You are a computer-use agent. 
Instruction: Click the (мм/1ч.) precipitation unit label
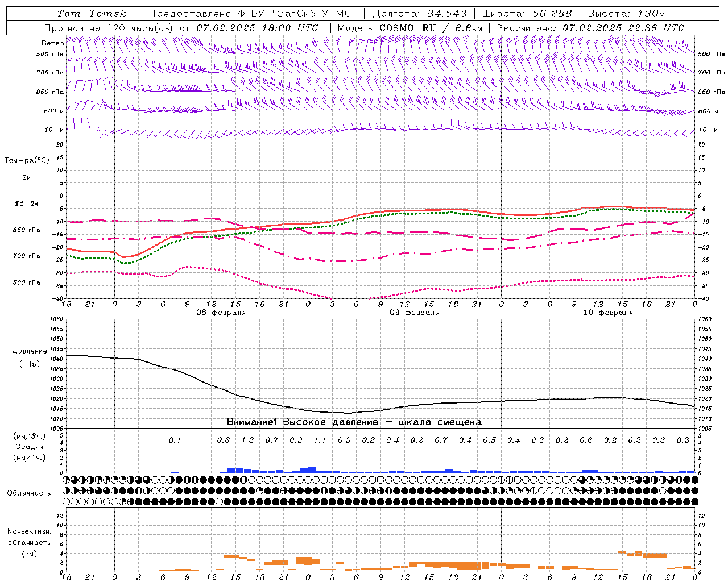29,458
